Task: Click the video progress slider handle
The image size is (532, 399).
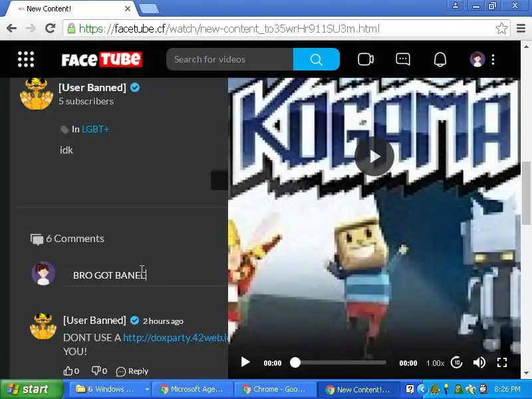Action: point(295,362)
